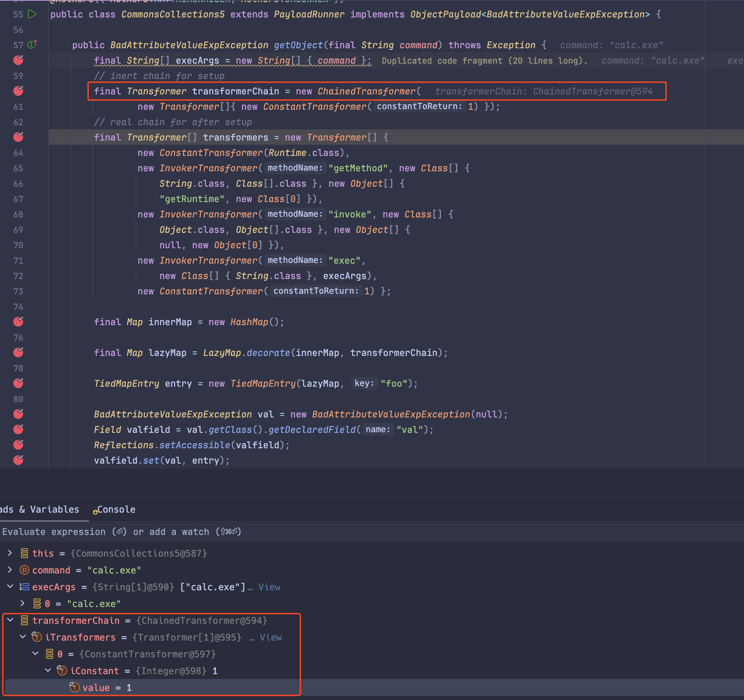Click the array icon beside execArgs variable
This screenshot has height=700, width=744.
24,587
